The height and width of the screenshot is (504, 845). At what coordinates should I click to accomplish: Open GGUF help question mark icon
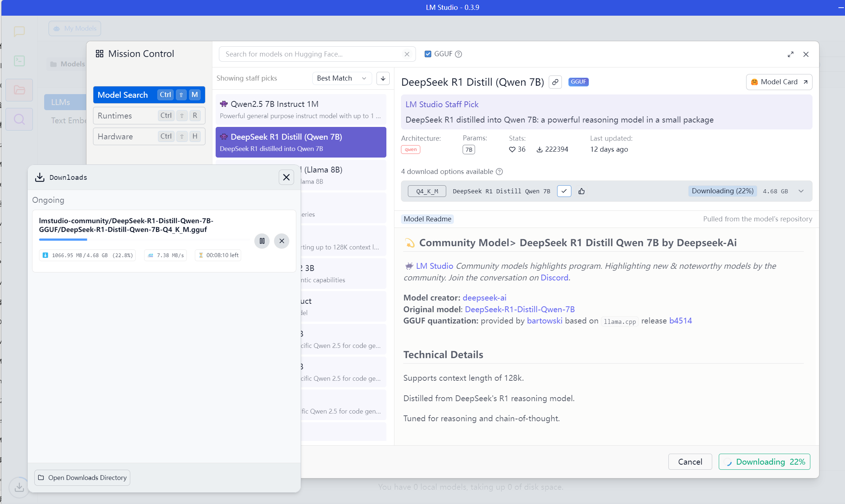click(459, 54)
